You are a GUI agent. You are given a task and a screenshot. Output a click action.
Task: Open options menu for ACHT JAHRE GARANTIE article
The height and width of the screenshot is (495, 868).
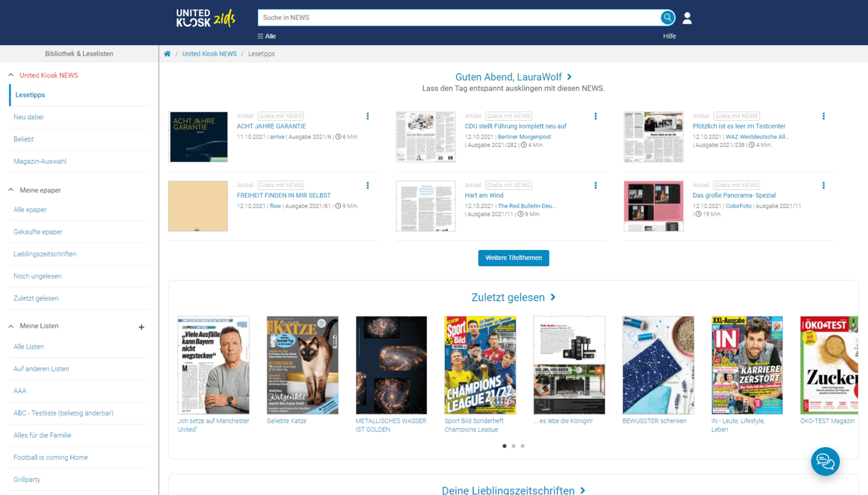[368, 116]
